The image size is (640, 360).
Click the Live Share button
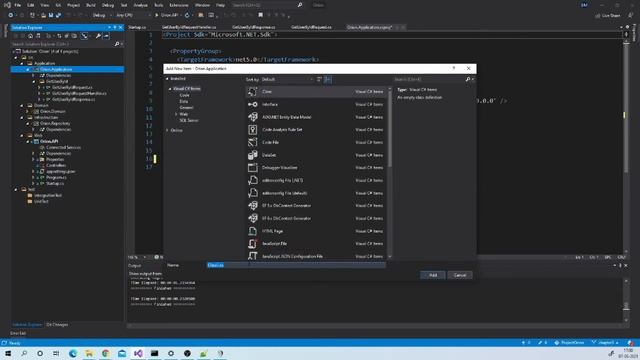click(608, 16)
